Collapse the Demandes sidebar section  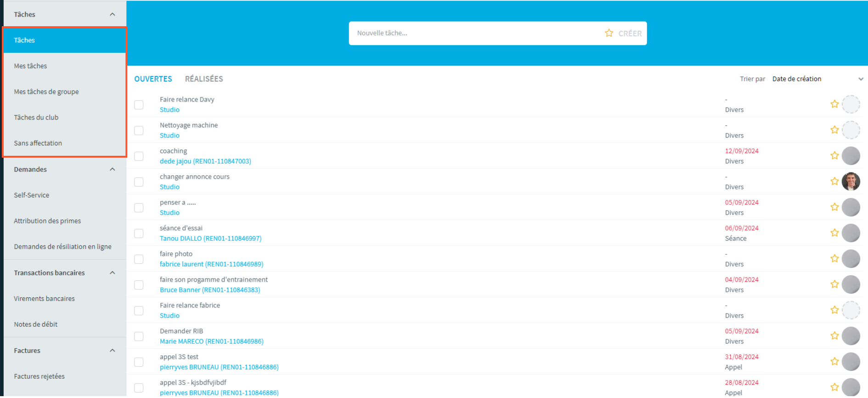coord(112,169)
